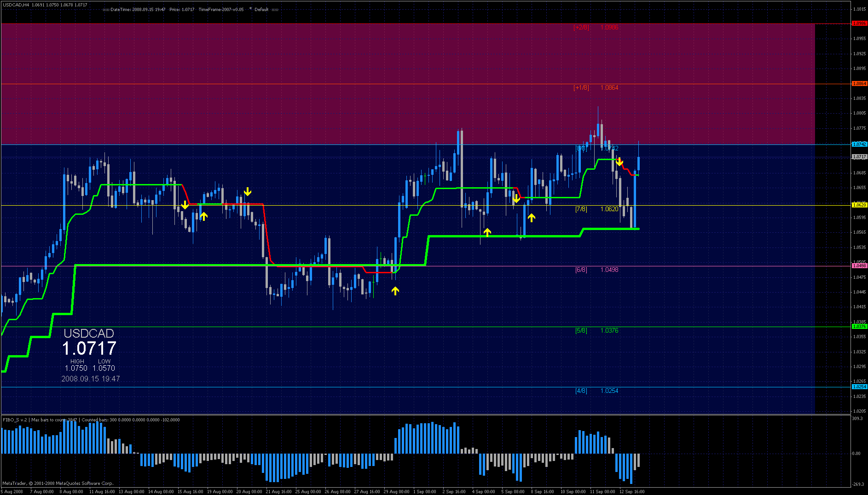Select the '[5/8]' green level label
Screen dimensions: 868x495
pyautogui.click(x=581, y=330)
